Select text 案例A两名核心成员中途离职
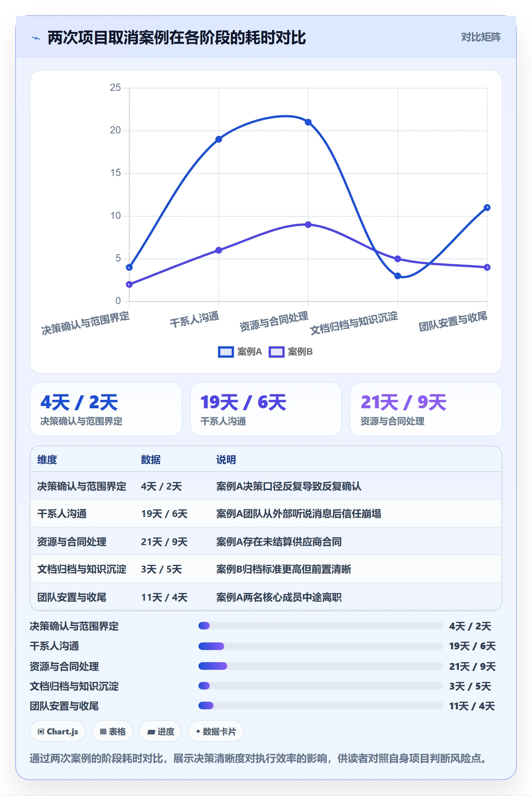Screen dimensions: 532x796 [x=279, y=597]
